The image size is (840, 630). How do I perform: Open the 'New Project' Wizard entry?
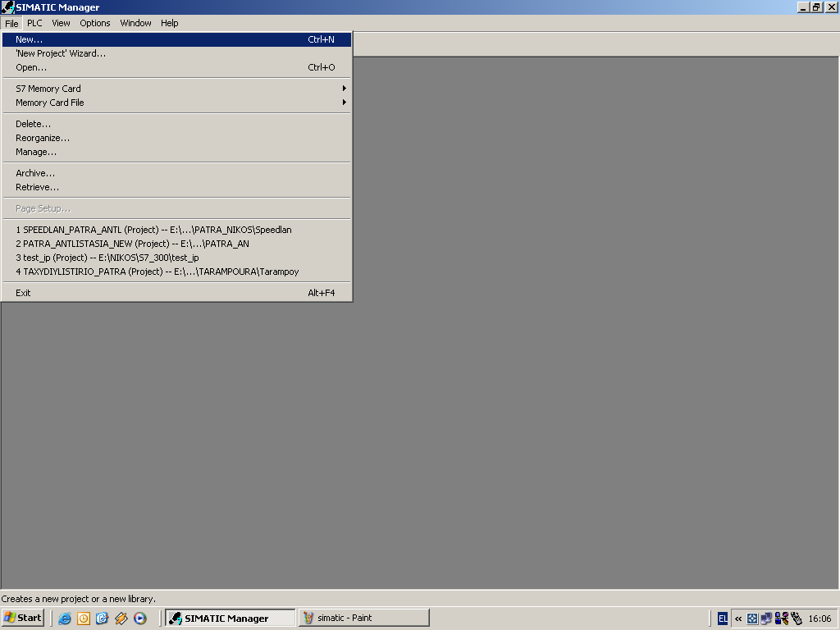177,53
